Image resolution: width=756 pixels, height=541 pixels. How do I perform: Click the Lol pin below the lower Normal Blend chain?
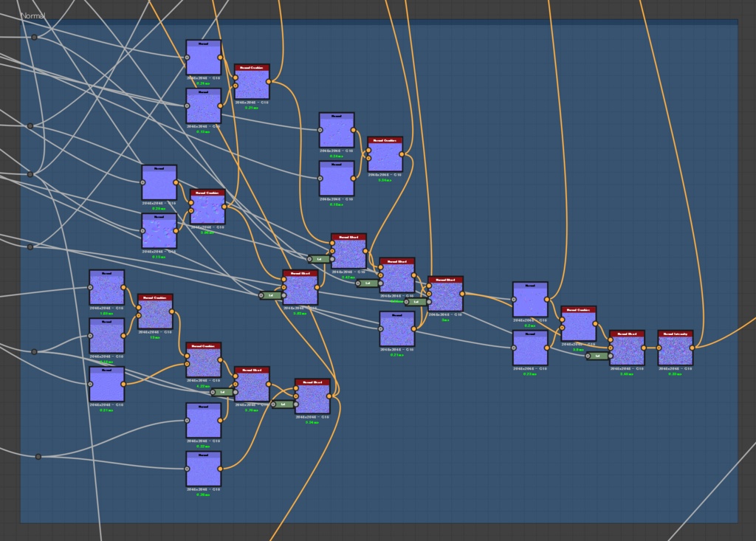pyautogui.click(x=283, y=404)
